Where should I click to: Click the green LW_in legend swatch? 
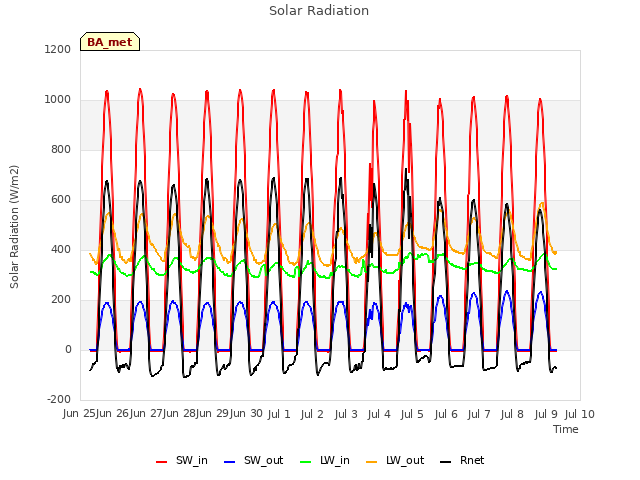click(x=306, y=462)
